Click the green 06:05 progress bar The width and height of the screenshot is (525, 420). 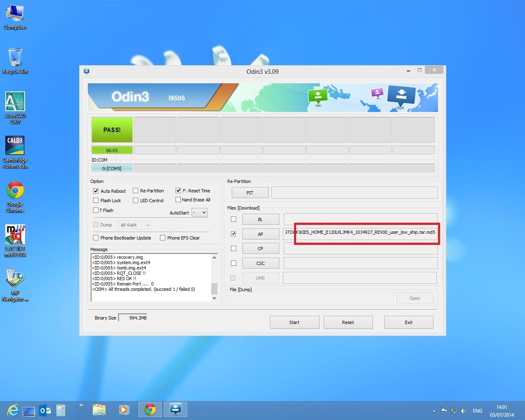pyautogui.click(x=112, y=151)
